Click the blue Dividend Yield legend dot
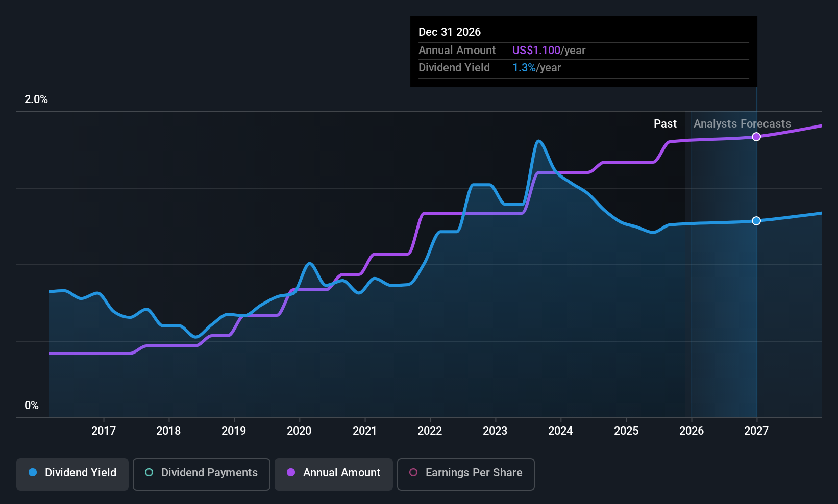 (x=32, y=473)
